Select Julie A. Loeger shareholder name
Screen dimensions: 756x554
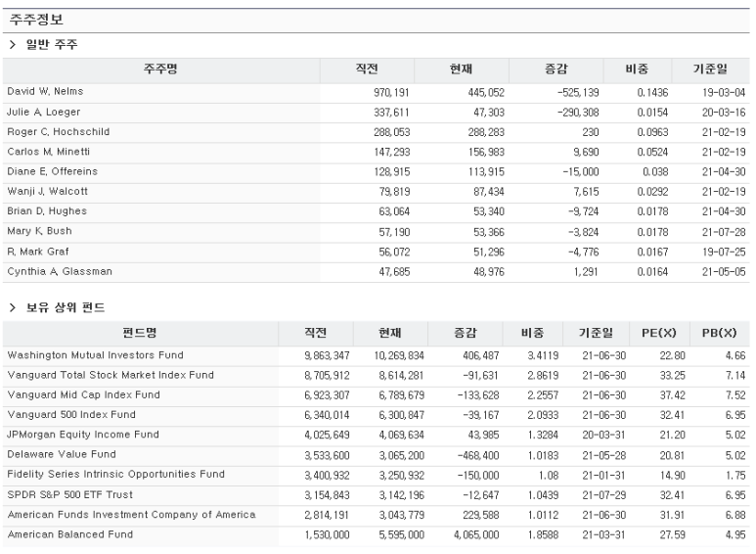[43, 112]
